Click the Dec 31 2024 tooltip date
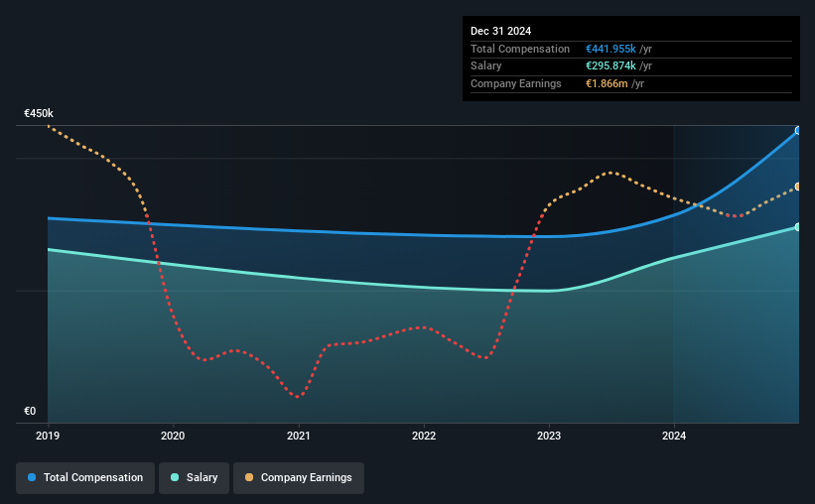The image size is (815, 504). click(500, 31)
